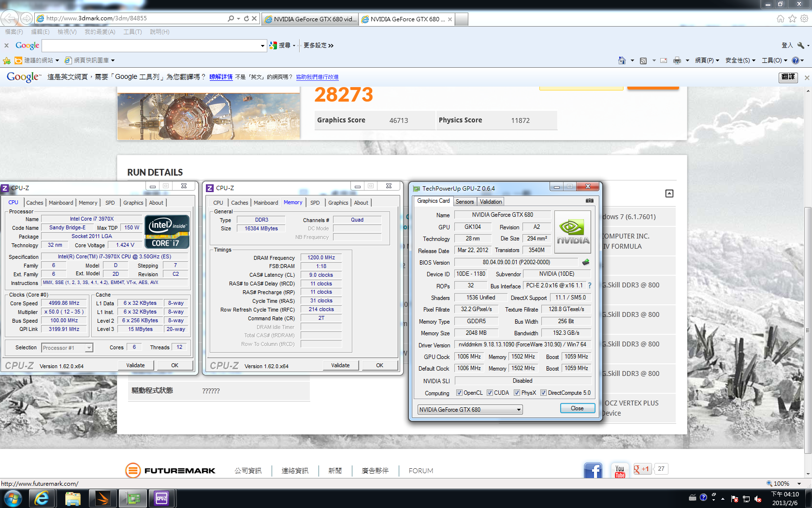Click the browser forward arrow button
Image resolution: width=812 pixels, height=508 pixels.
click(27, 18)
